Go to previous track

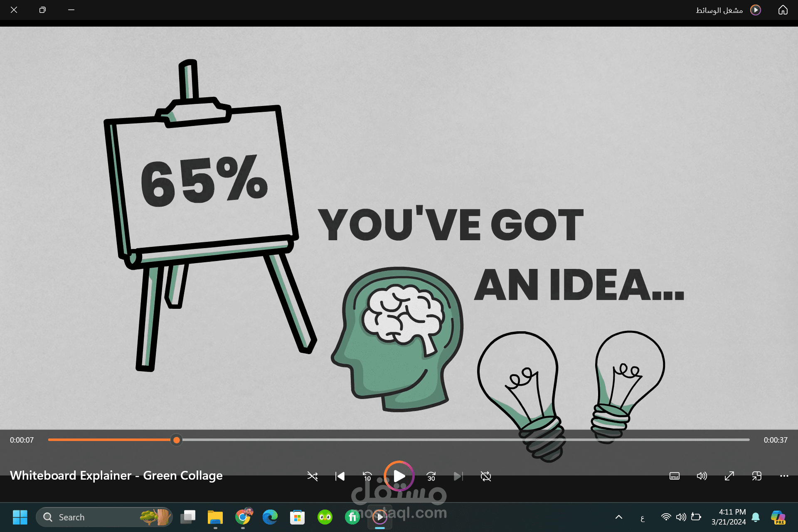tap(340, 476)
